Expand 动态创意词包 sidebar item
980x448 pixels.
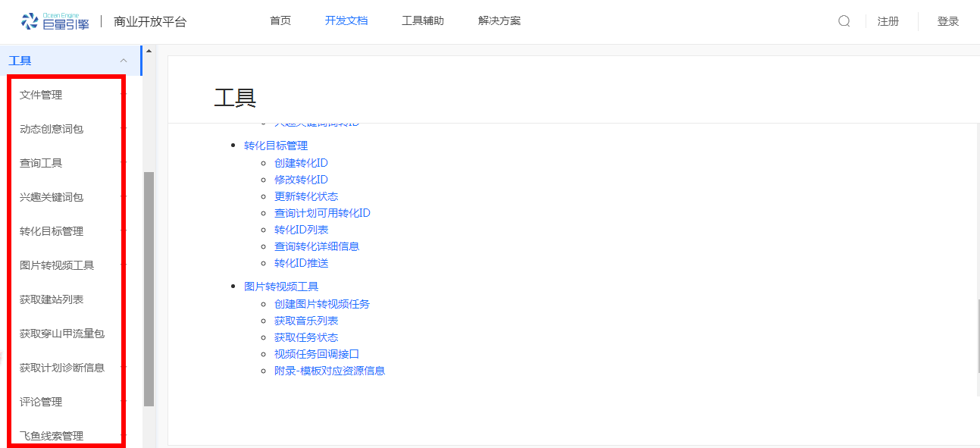(52, 129)
